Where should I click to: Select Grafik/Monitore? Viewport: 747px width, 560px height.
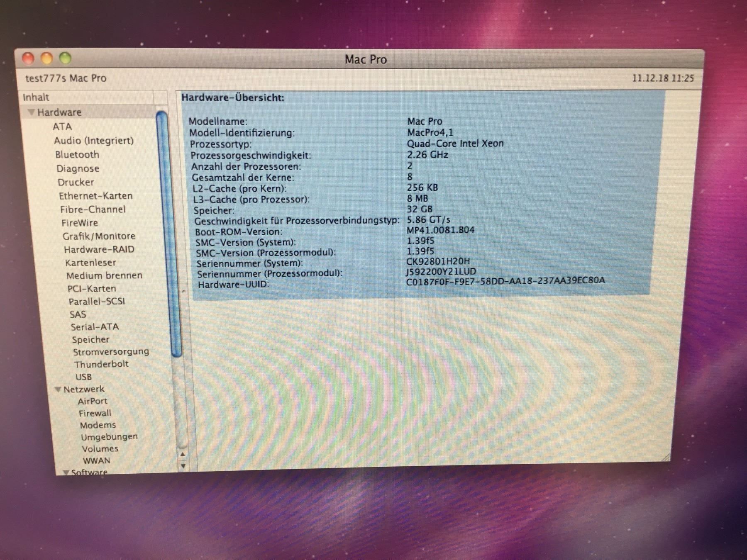click(x=99, y=236)
